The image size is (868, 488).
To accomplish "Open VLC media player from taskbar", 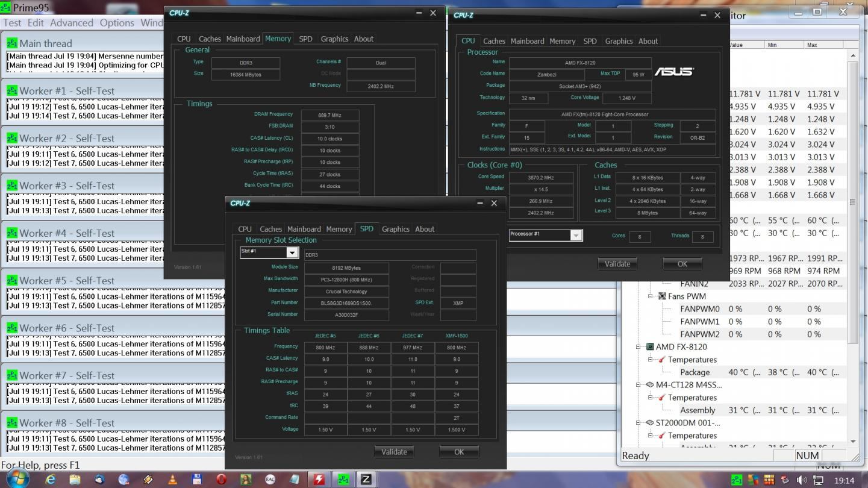I will (172, 479).
